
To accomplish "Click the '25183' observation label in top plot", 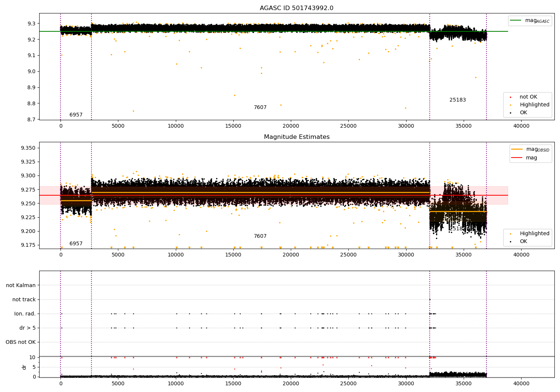I will point(458,100).
